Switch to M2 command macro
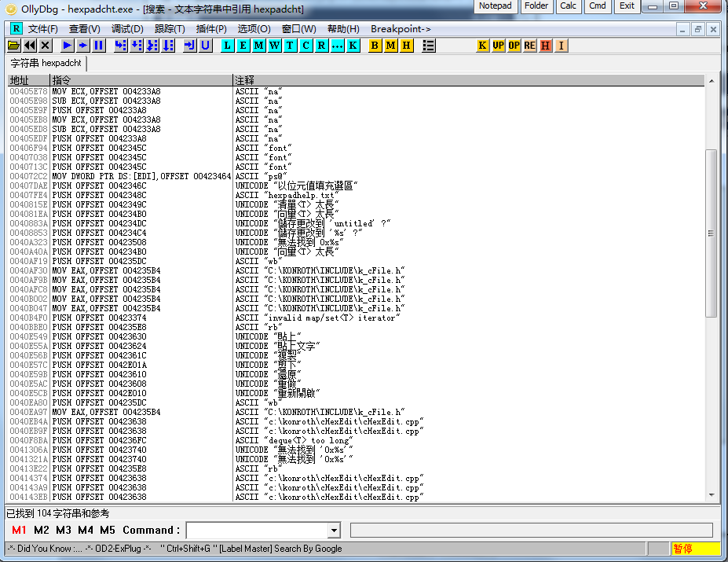This screenshot has height=562, width=728. (42, 530)
